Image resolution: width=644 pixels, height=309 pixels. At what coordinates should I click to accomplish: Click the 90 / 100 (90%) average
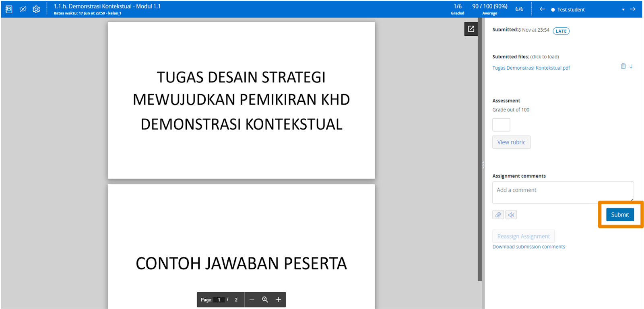[x=490, y=9]
